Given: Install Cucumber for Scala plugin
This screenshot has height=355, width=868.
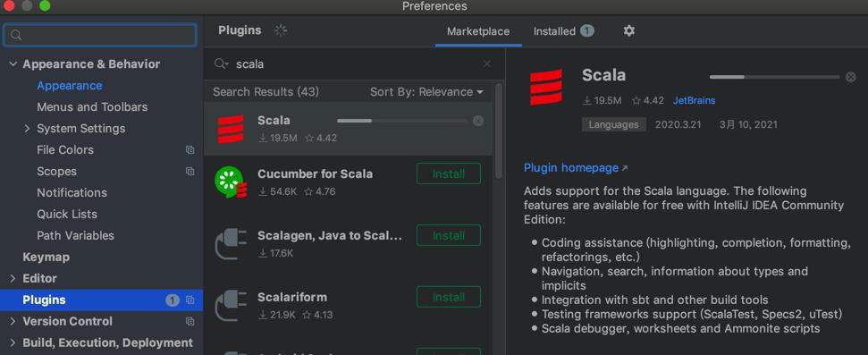Looking at the screenshot, I should pyautogui.click(x=449, y=173).
